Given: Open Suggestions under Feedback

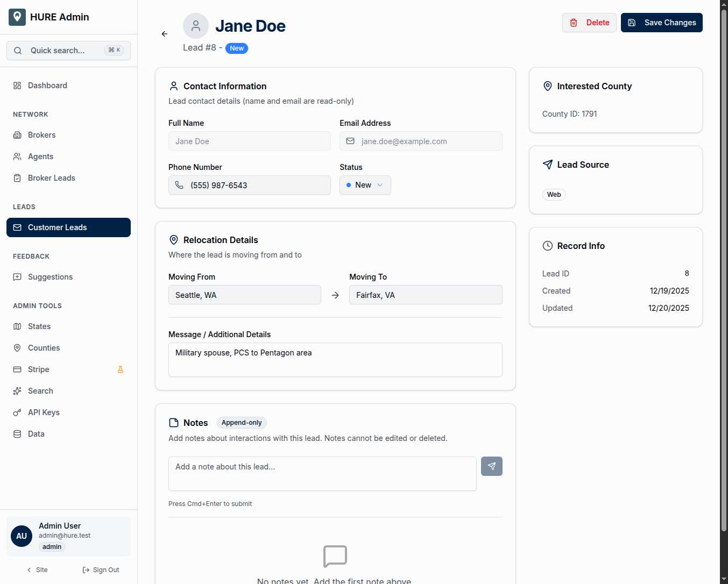Looking at the screenshot, I should 50,277.
